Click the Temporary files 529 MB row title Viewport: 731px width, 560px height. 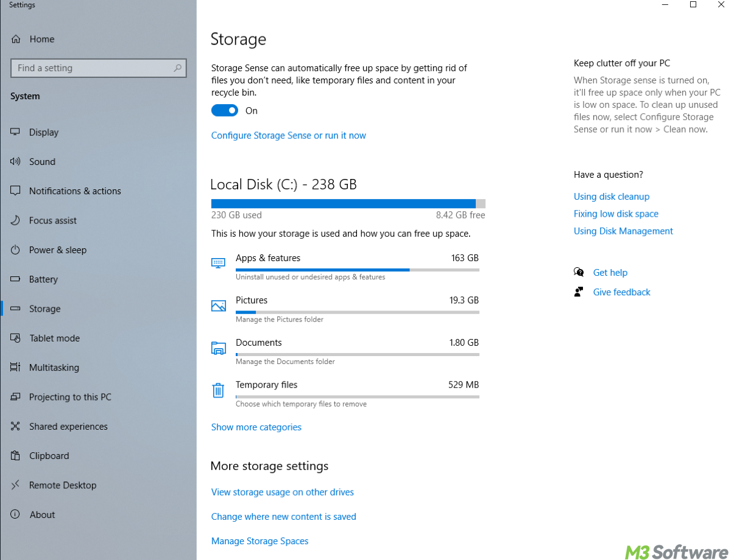tap(267, 385)
